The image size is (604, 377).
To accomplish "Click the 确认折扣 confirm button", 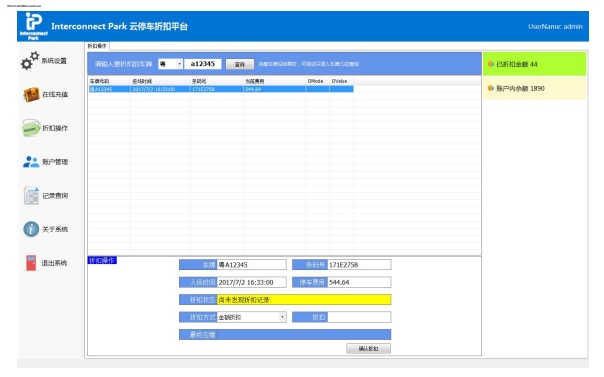I will pos(368,349).
